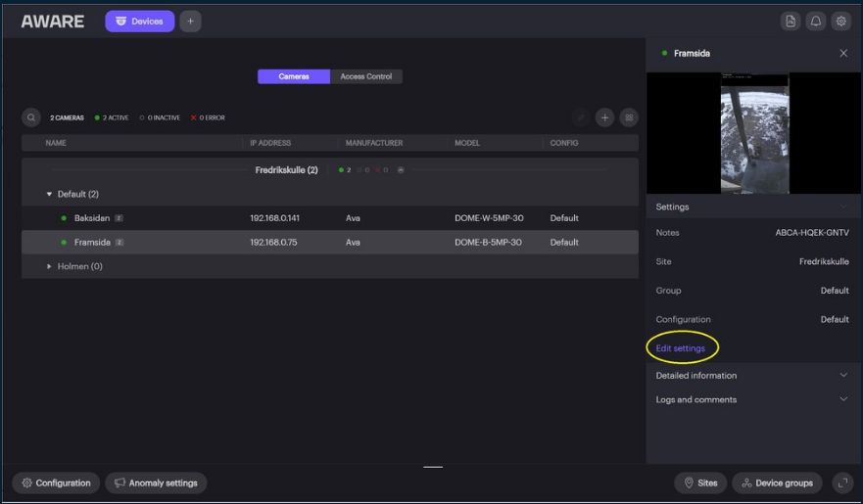Click the fullscreen expand icon
Image resolution: width=863 pixels, height=504 pixels.
(x=842, y=483)
